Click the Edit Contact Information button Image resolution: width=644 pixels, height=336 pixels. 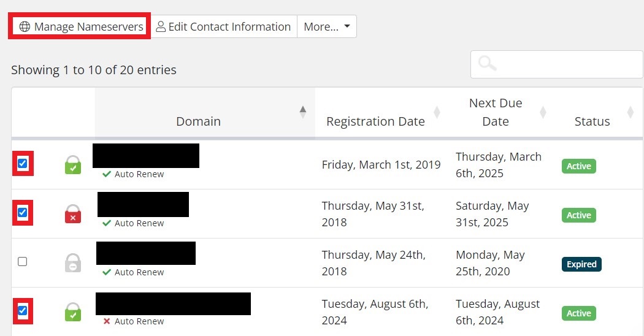(224, 27)
